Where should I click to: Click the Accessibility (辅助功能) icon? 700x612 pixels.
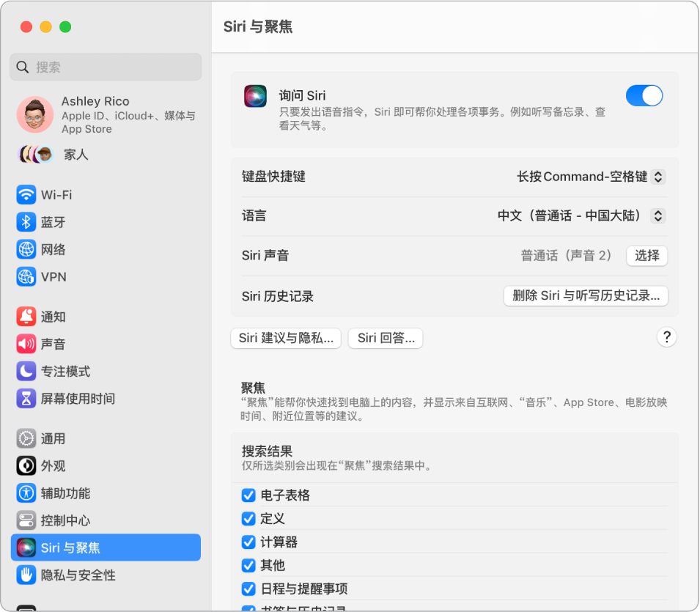tap(26, 493)
